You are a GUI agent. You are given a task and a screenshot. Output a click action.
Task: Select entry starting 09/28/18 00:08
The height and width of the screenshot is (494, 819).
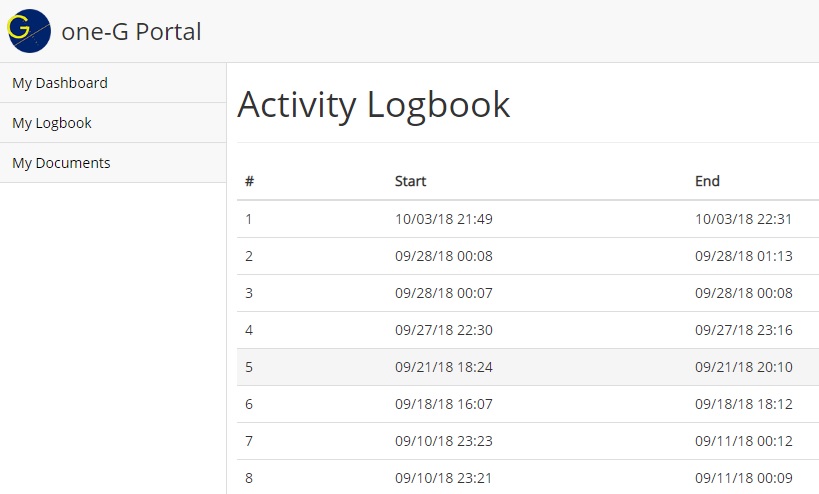pos(444,256)
